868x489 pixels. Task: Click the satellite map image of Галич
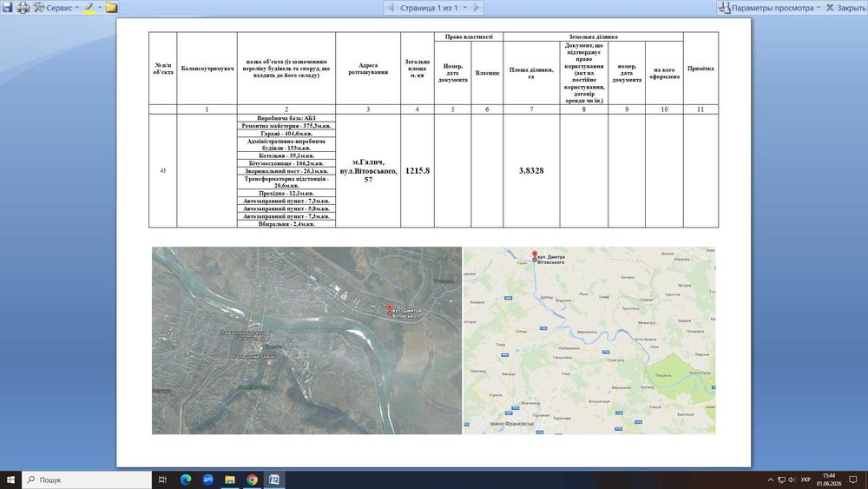pyautogui.click(x=306, y=340)
